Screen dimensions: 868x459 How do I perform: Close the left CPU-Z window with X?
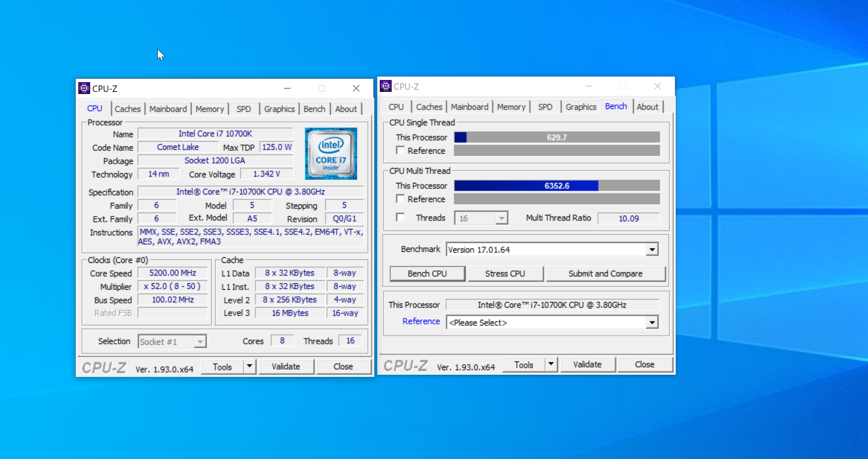coord(356,88)
